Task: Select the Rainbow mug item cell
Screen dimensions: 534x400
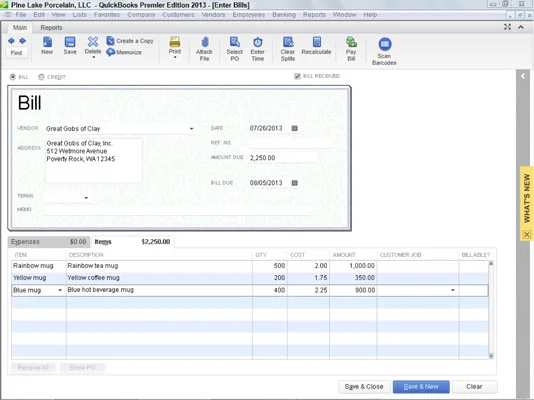Action: pos(38,266)
